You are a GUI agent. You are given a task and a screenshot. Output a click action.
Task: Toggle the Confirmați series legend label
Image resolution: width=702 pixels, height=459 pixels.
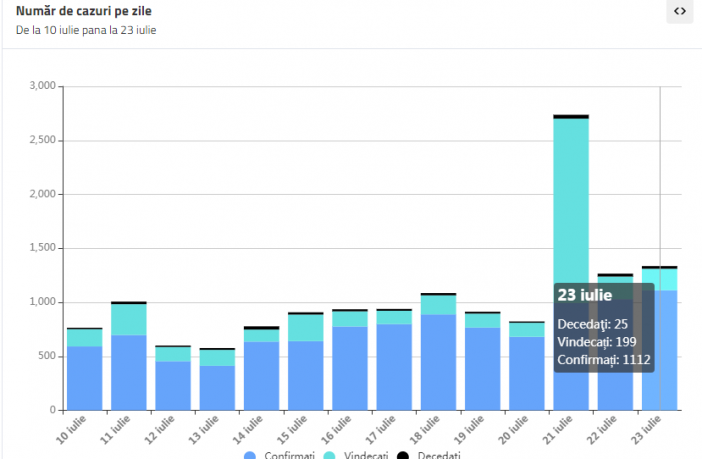(x=292, y=455)
